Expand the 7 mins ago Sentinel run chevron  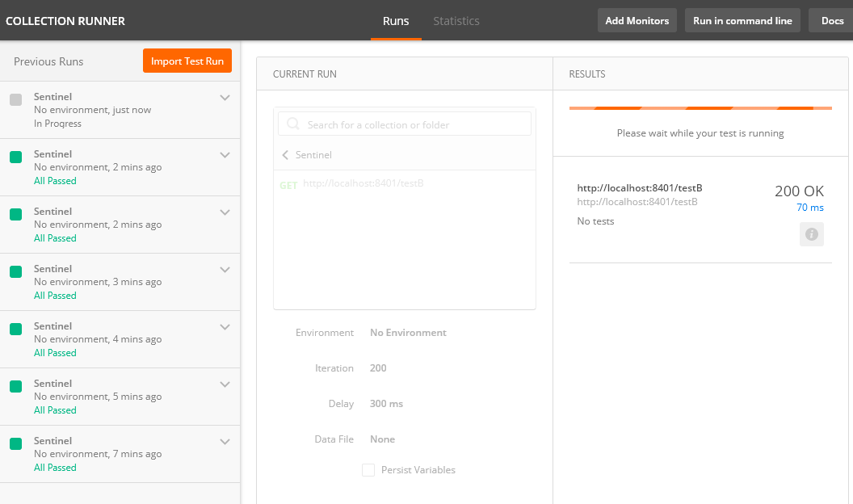(x=225, y=442)
